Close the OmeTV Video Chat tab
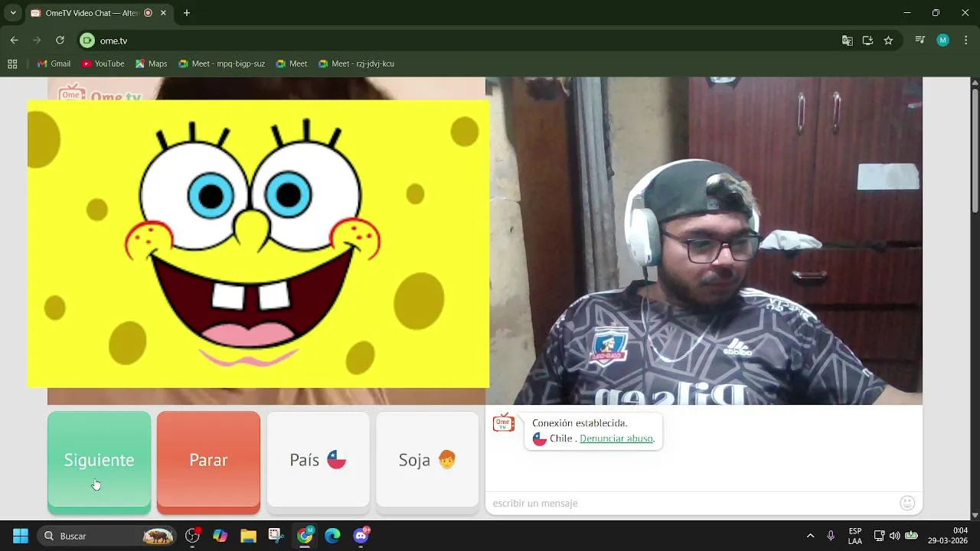 [x=163, y=13]
